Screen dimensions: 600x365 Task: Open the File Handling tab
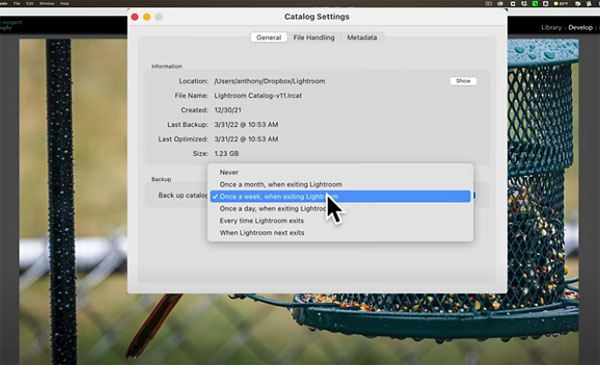(314, 37)
